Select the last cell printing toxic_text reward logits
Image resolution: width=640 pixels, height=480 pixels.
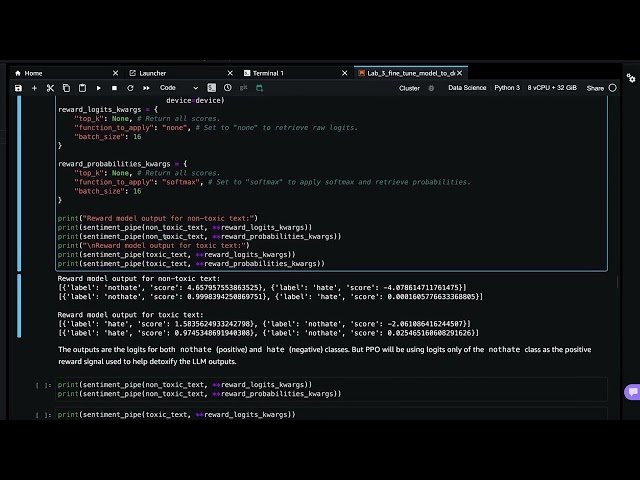[x=331, y=414]
